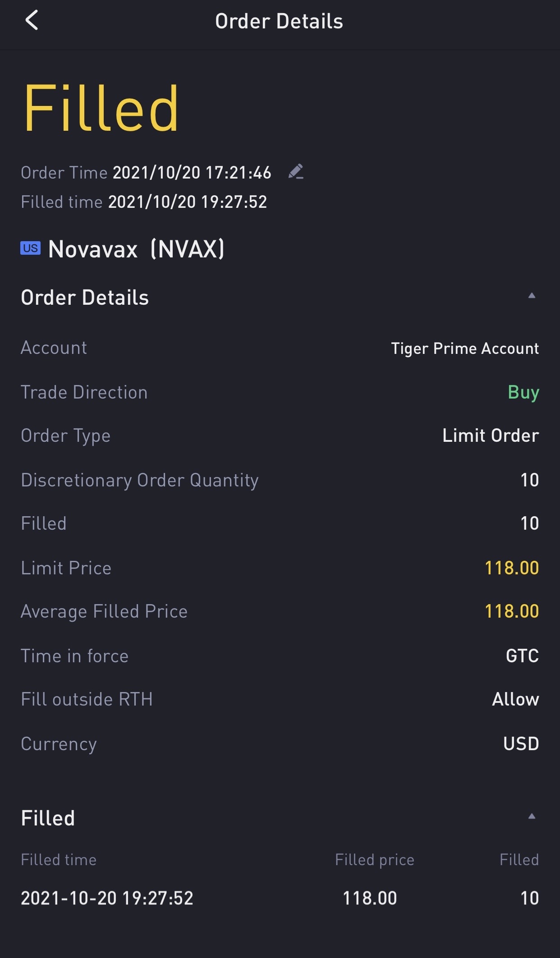Tap the green Buy trade direction
This screenshot has height=958, width=560.
tap(523, 392)
